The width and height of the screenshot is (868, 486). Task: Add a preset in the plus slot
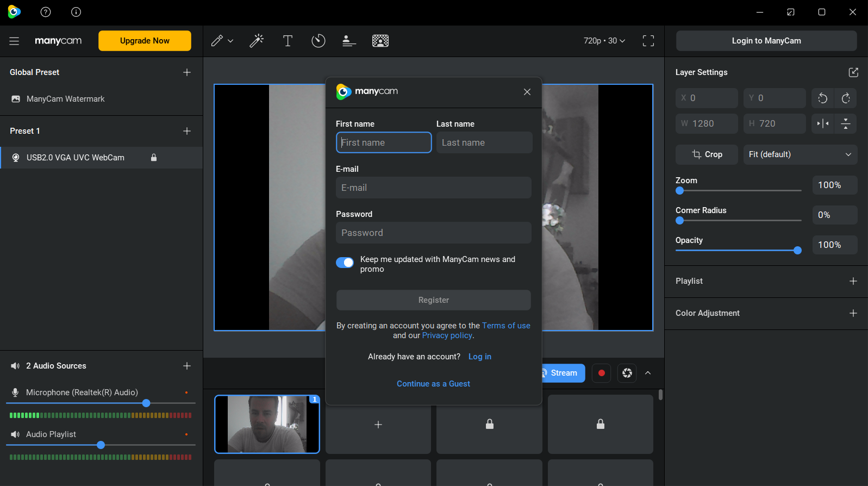coord(378,425)
